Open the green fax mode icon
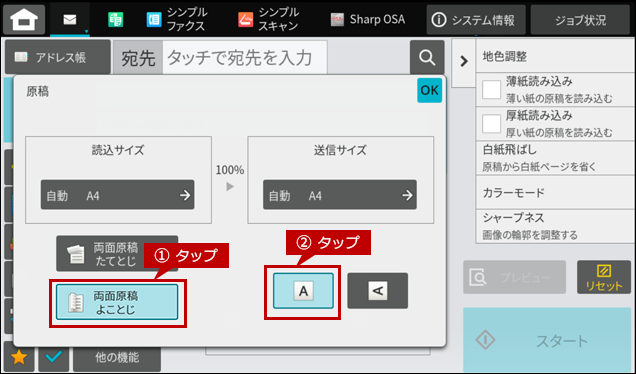The height and width of the screenshot is (374, 636). (x=115, y=19)
